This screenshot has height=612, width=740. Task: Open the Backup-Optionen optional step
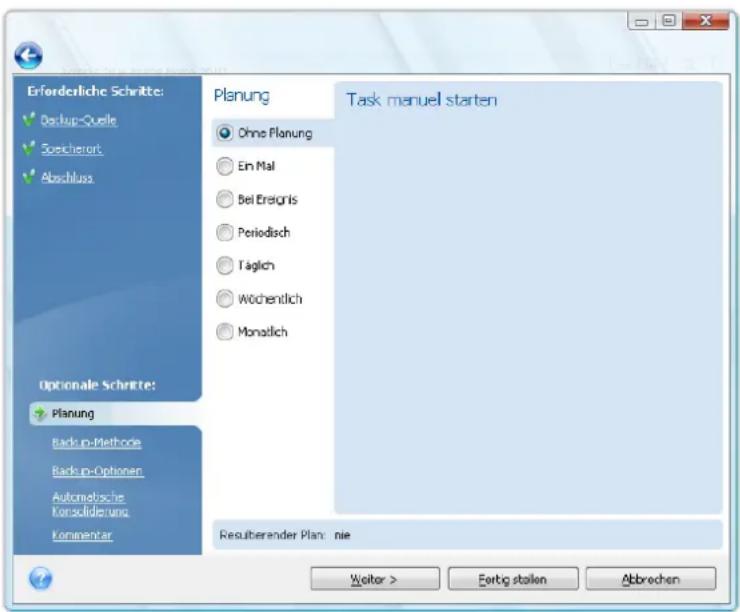[x=97, y=471]
